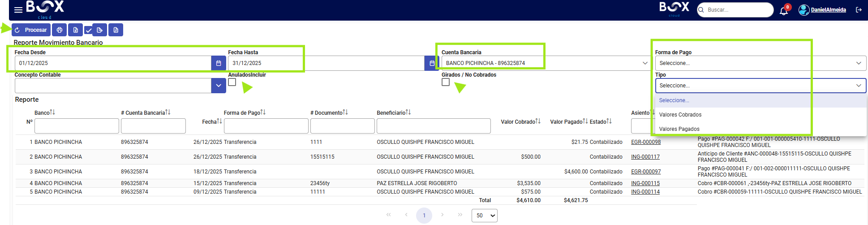868x225 pixels.
Task: Check the Girados / No Cobrados box
Action: 446,82
